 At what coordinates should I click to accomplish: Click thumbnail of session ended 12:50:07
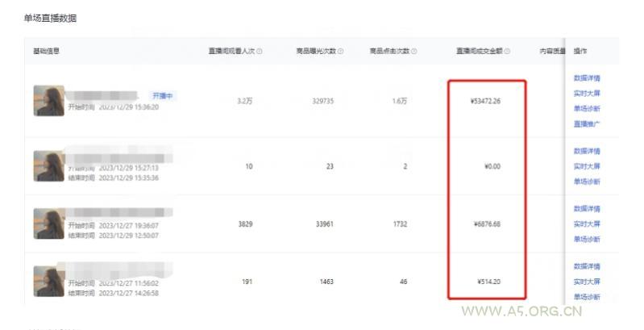[49, 223]
